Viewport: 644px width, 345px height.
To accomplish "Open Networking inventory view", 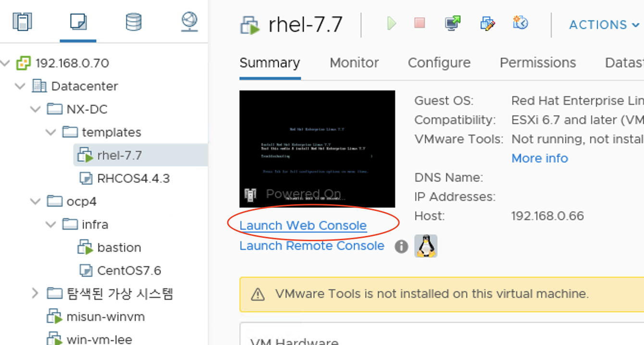I will (x=189, y=22).
